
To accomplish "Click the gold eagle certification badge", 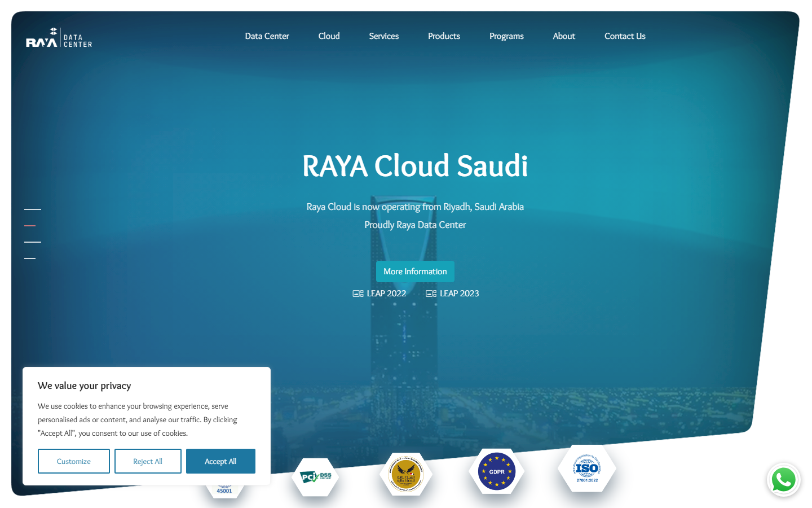I will (x=406, y=474).
